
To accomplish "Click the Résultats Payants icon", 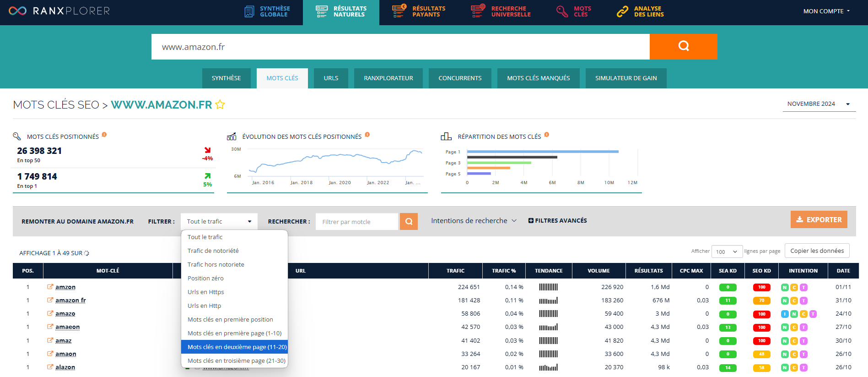I will tap(399, 11).
